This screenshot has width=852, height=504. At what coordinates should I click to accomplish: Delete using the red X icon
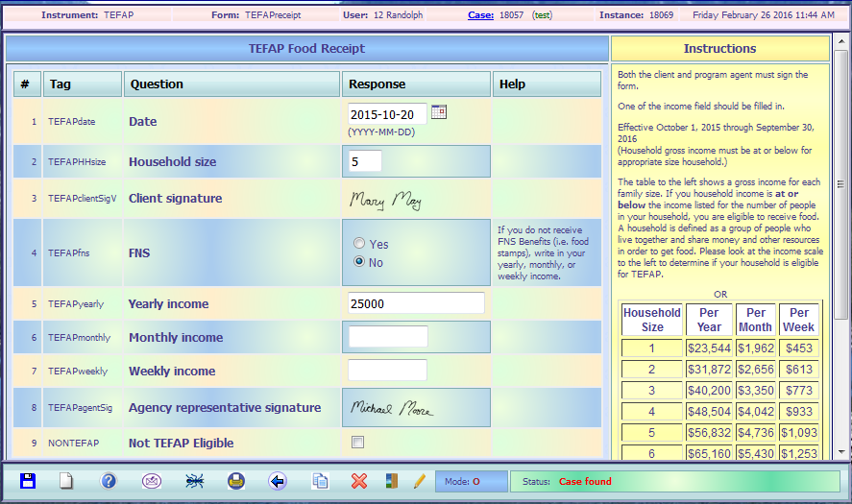coord(359,481)
